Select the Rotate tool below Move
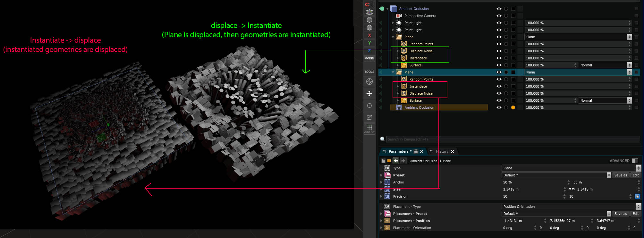The image size is (644, 238). [x=369, y=105]
